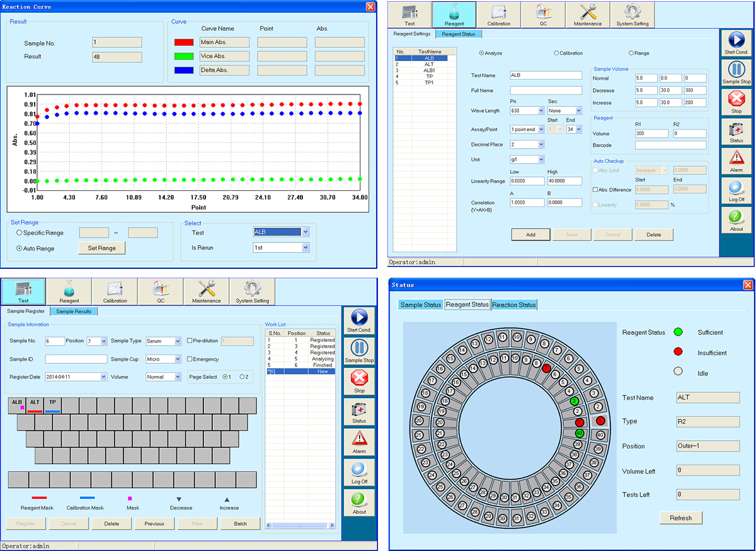
Task: Click Log Off icon in Reagent Settings window
Action: click(736, 189)
